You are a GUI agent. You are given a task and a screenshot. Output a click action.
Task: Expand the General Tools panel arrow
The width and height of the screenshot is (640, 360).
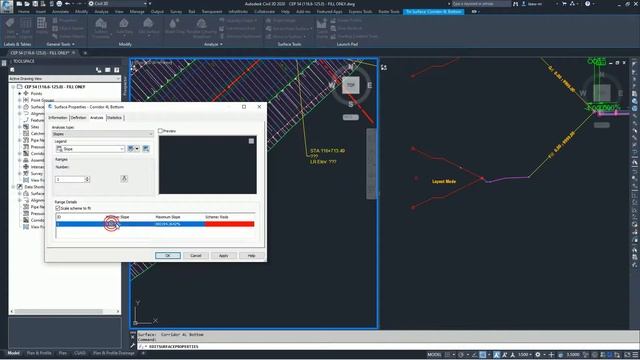coord(73,44)
